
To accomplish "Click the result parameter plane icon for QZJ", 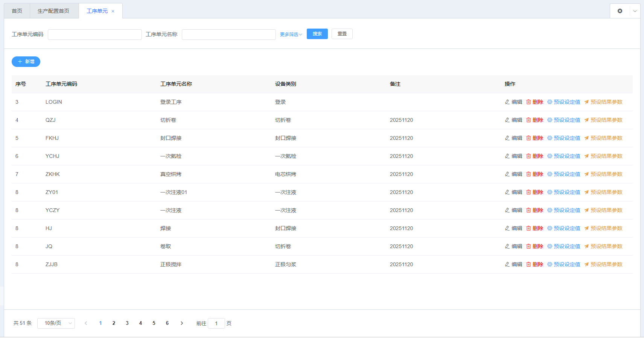I will pyautogui.click(x=586, y=120).
